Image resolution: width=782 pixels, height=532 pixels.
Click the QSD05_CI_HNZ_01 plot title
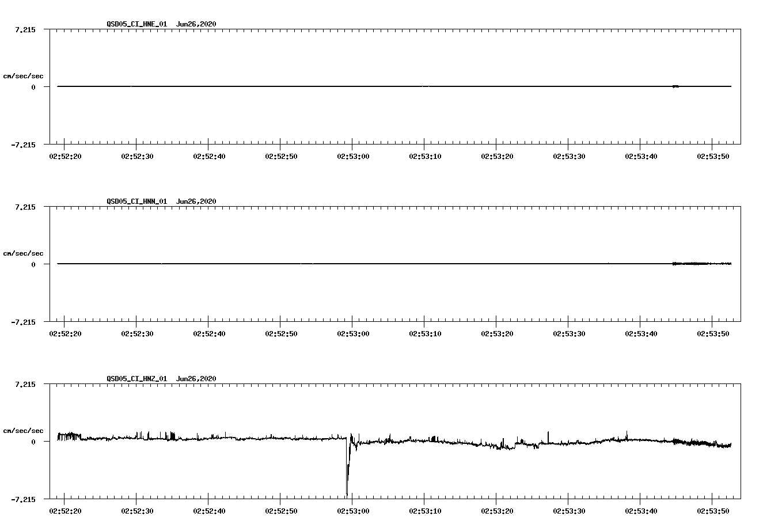click(x=161, y=379)
